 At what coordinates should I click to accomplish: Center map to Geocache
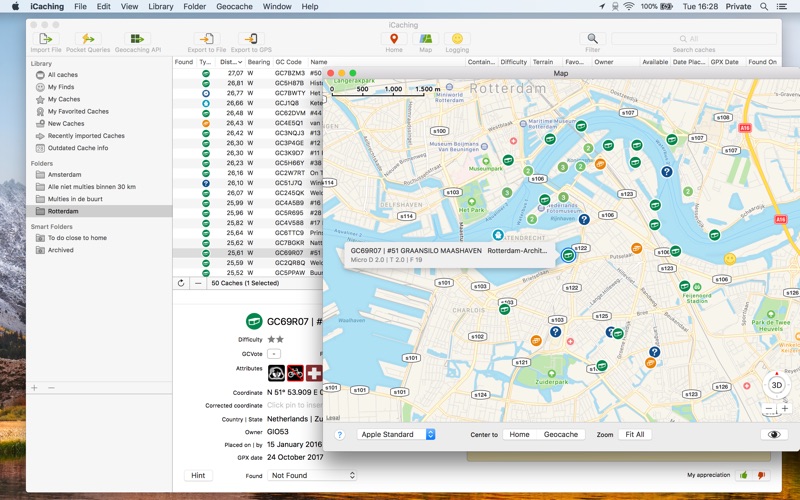point(561,435)
